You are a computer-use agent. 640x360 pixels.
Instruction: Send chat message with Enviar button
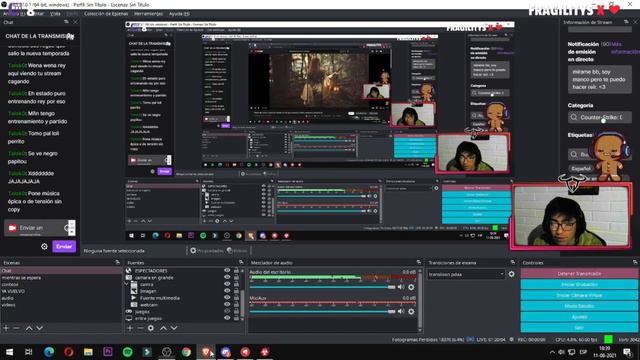64,246
